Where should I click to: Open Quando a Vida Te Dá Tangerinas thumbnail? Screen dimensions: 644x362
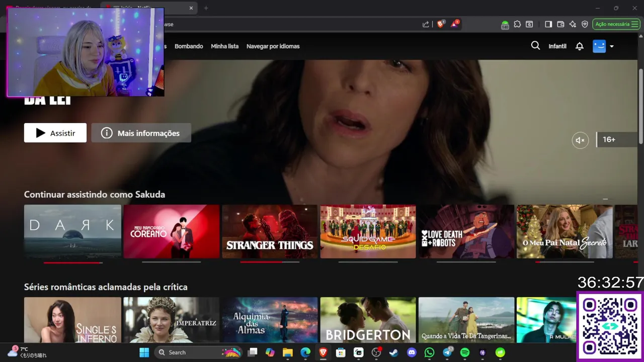tap(466, 320)
